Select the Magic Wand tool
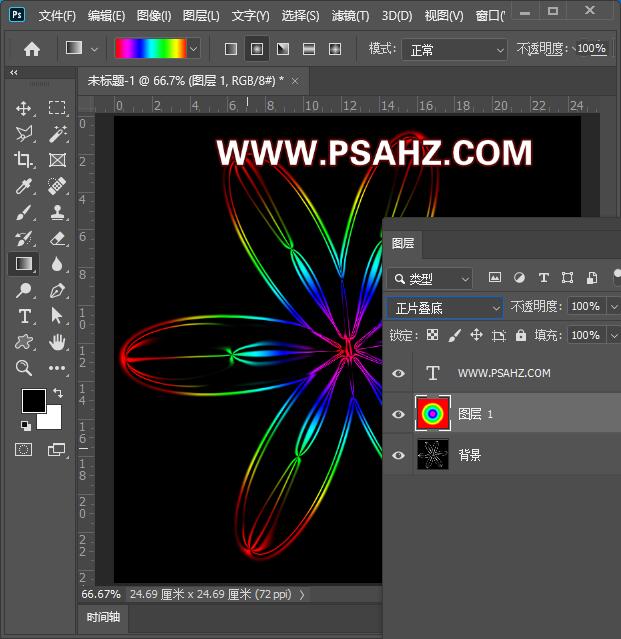The width and height of the screenshot is (621, 639). (x=57, y=134)
